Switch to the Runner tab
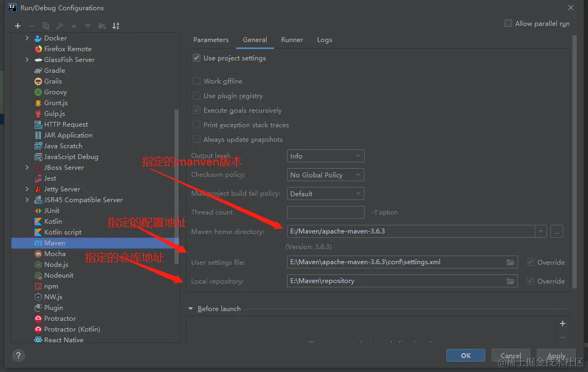This screenshot has height=372, width=588. coord(292,40)
